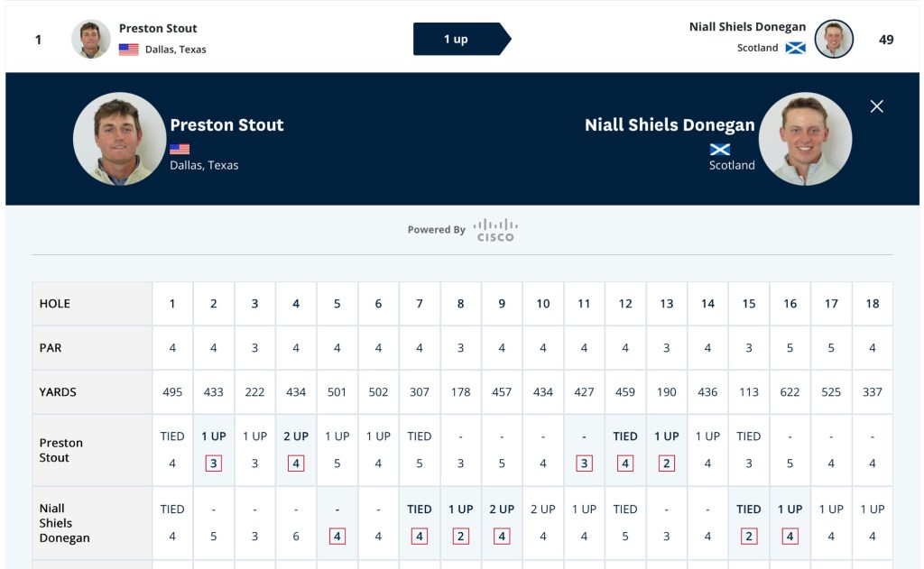Image resolution: width=924 pixels, height=569 pixels.
Task: Click the small US flag beside Dallas, Texas
Action: pyautogui.click(x=129, y=50)
